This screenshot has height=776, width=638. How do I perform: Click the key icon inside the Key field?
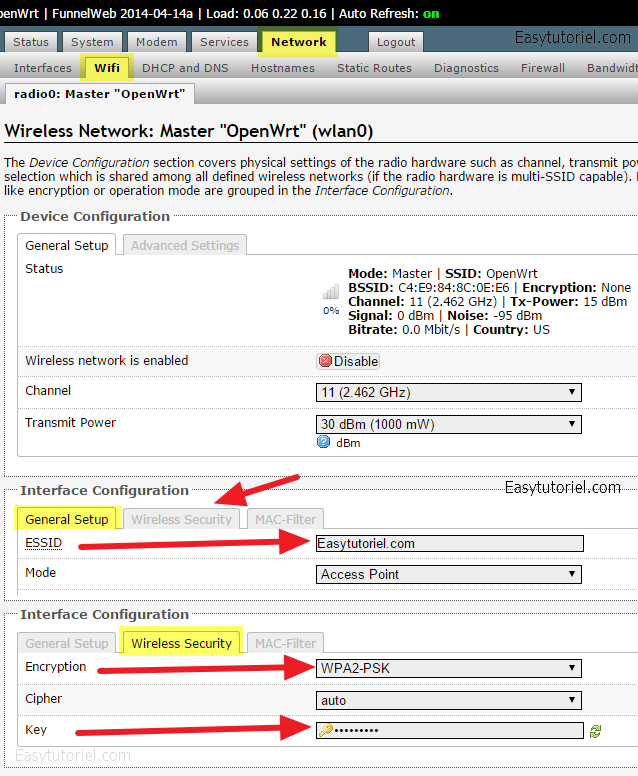click(325, 730)
